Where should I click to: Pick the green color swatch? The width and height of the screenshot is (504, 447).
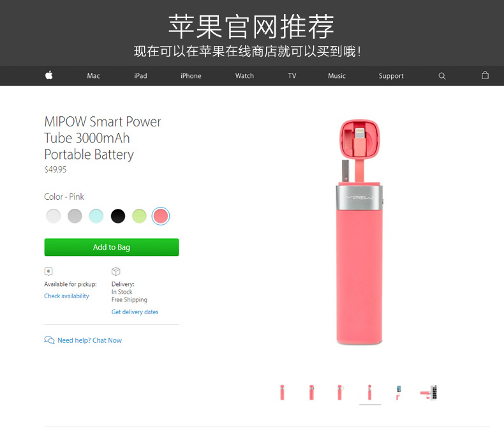click(140, 216)
